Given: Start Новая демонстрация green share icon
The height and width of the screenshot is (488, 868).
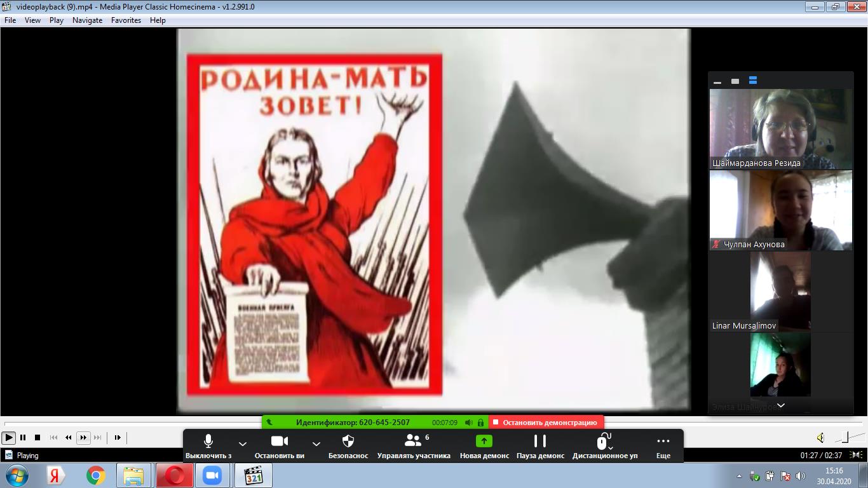Looking at the screenshot, I should pyautogui.click(x=484, y=442).
